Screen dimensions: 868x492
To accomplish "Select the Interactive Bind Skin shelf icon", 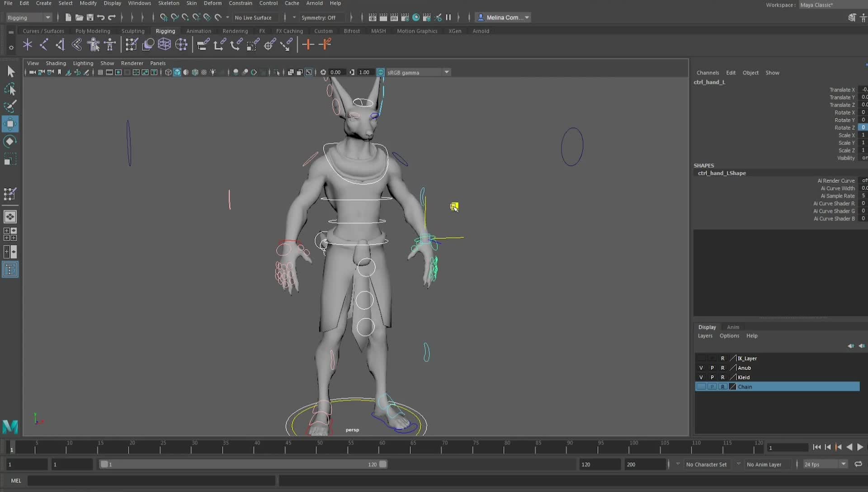I will click(x=148, y=44).
